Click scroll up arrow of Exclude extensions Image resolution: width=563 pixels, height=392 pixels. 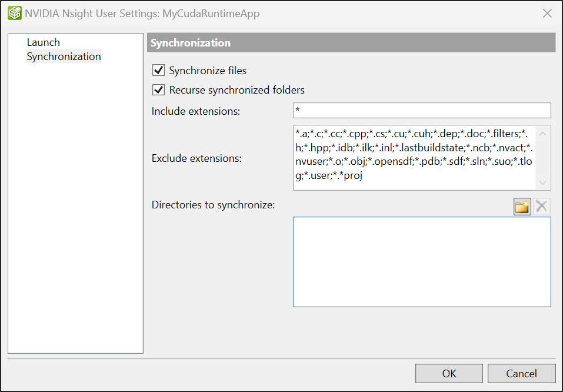point(542,134)
